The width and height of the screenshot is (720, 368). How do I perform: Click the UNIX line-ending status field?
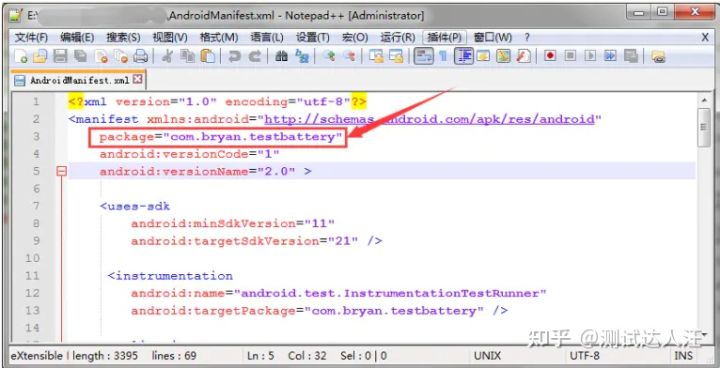488,356
